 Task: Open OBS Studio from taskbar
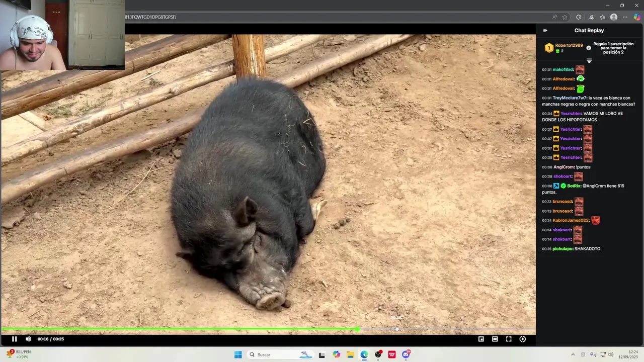tap(378, 354)
